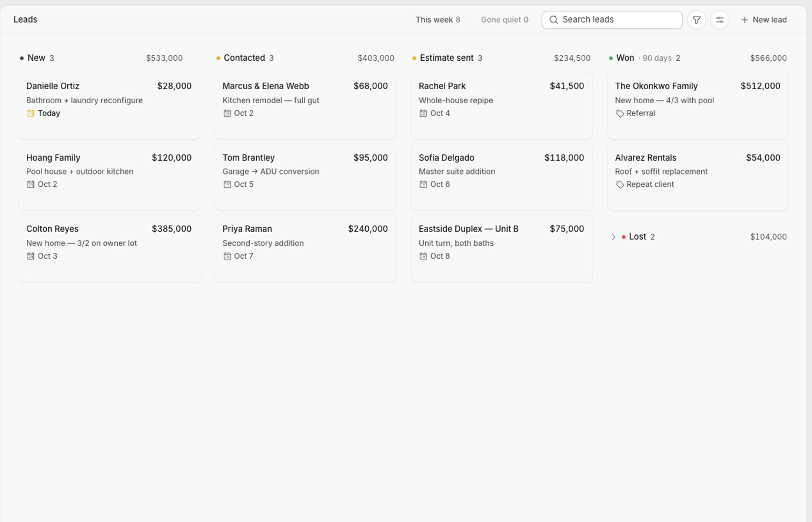Click the Estimate sent column heading

point(447,58)
